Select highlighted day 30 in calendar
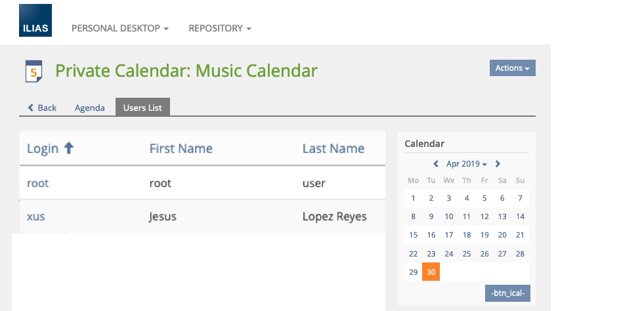This screenshot has height=311, width=644. tap(431, 272)
